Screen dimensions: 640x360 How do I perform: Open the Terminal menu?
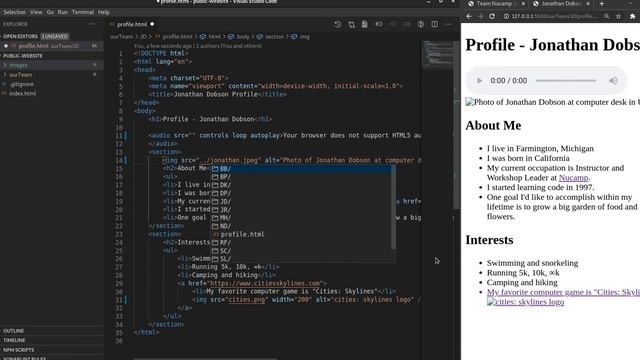click(x=83, y=12)
